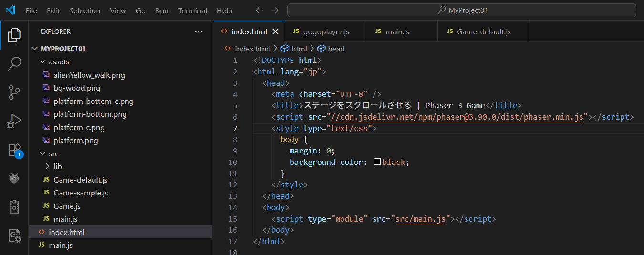
Task: Click the black color swatch on line 10
Action: click(x=377, y=162)
